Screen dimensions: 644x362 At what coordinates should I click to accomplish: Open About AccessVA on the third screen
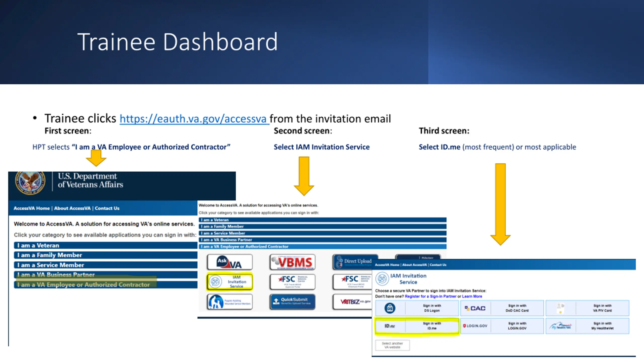click(415, 265)
